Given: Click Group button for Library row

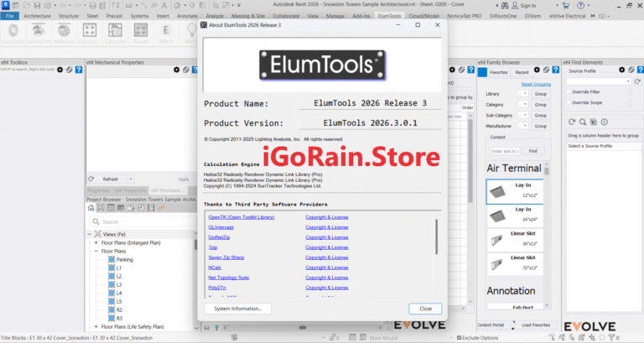Looking at the screenshot, I should pos(541,94).
